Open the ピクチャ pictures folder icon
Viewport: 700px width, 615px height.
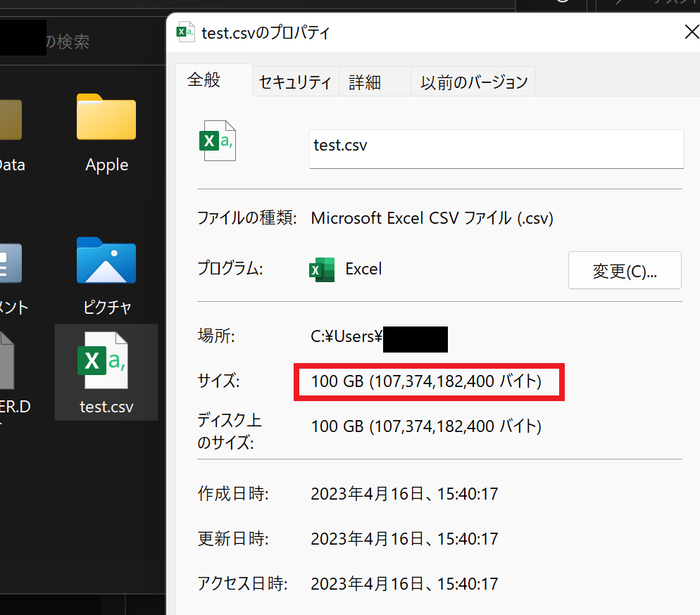pos(106,260)
